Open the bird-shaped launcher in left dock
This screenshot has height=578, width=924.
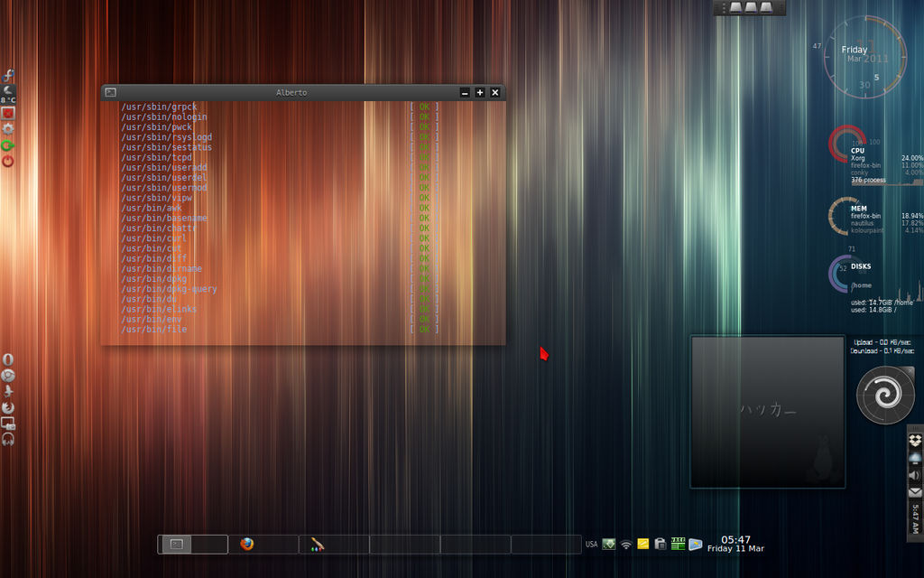coord(7,391)
